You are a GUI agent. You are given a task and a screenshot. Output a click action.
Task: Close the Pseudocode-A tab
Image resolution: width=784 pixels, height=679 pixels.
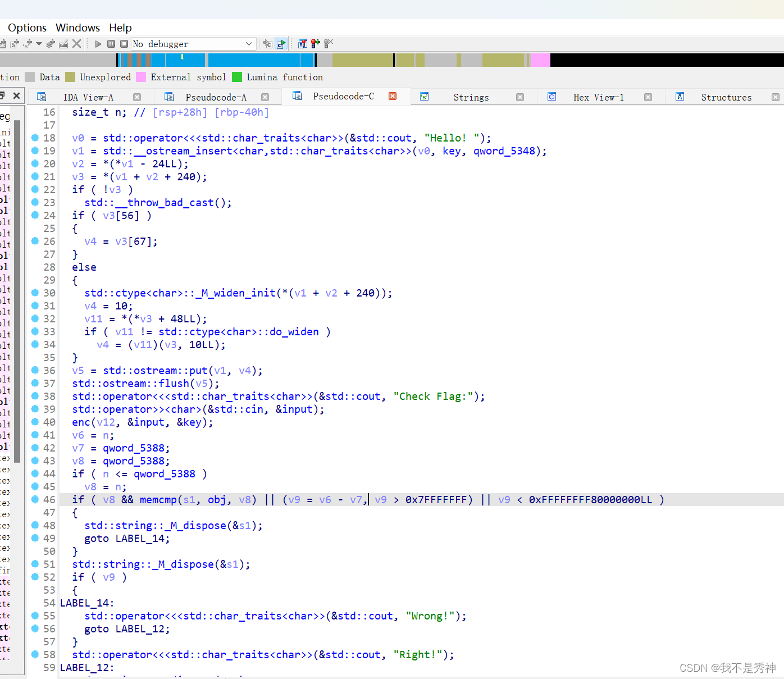click(x=265, y=97)
